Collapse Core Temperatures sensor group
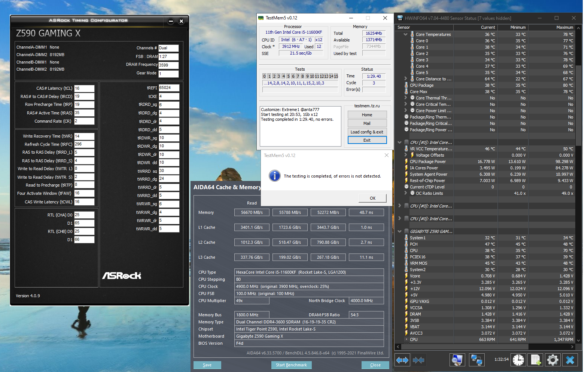588x372 pixels. click(405, 34)
